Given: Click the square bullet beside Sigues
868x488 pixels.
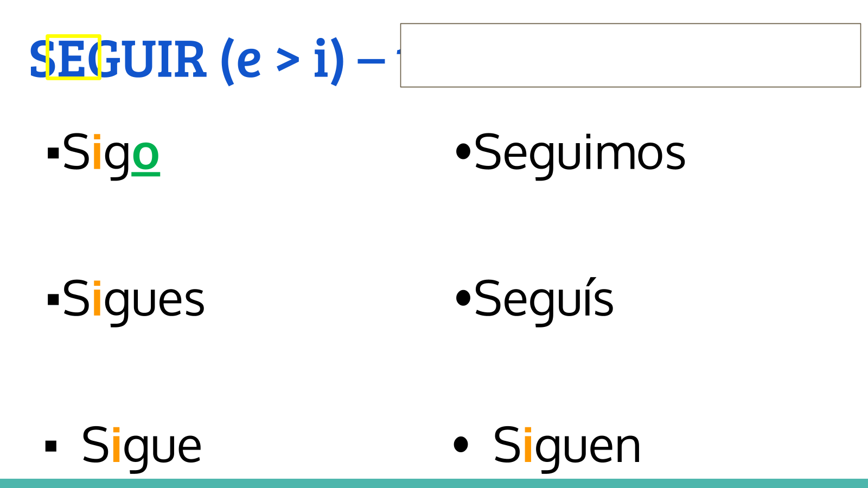Looking at the screenshot, I should [x=53, y=299].
